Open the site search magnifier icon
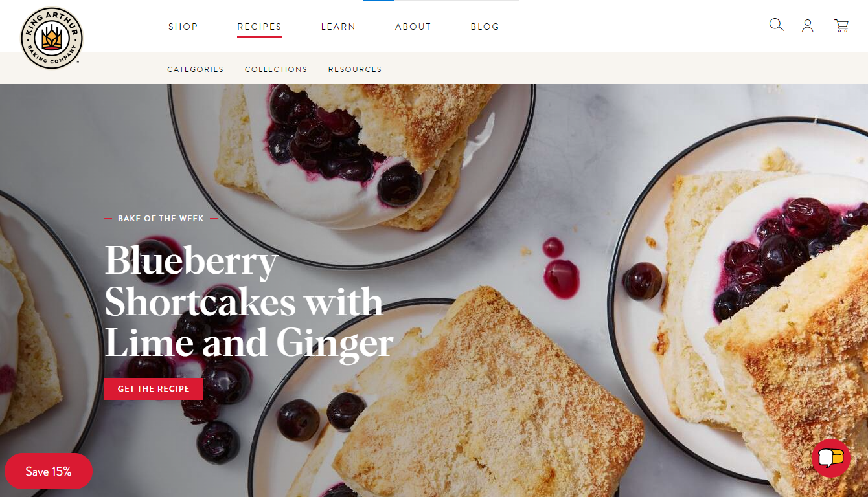Image resolution: width=868 pixels, height=497 pixels. pyautogui.click(x=776, y=25)
